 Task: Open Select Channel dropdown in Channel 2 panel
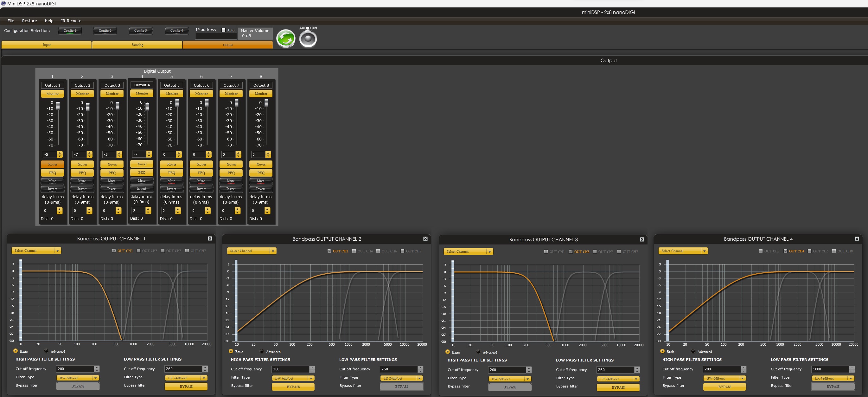[x=252, y=251]
